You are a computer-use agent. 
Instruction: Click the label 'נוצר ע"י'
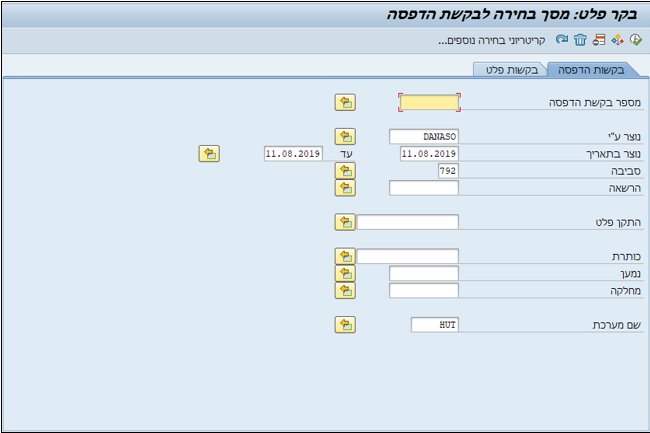pos(624,136)
